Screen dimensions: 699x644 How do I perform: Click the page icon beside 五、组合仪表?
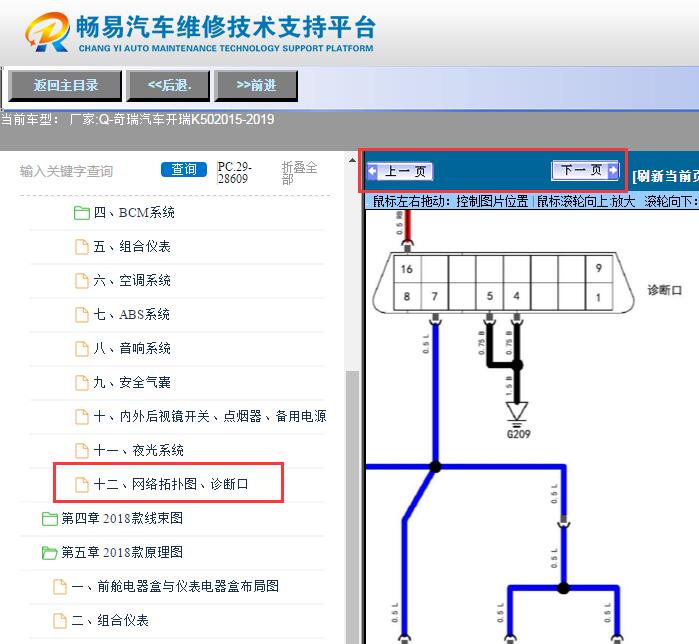(x=82, y=246)
